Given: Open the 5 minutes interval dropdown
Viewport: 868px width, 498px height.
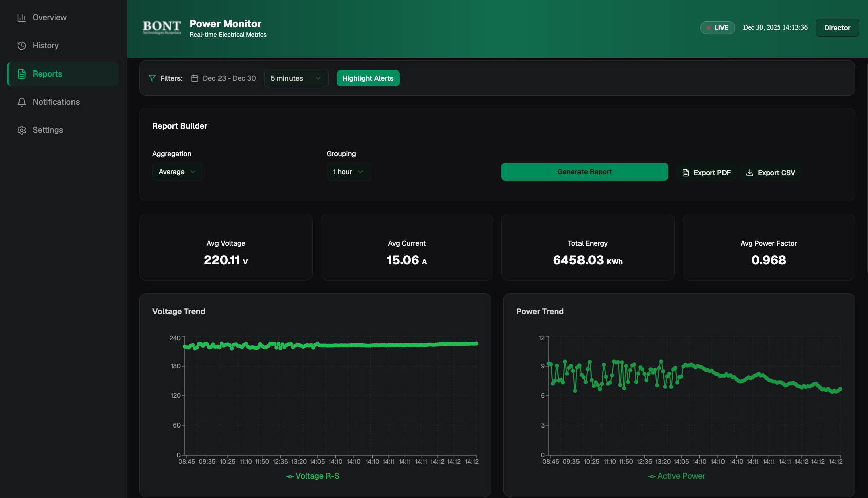Looking at the screenshot, I should pyautogui.click(x=296, y=78).
